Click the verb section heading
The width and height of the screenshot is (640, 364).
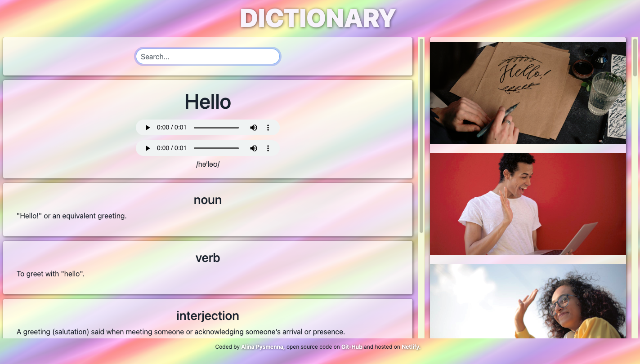(x=208, y=258)
